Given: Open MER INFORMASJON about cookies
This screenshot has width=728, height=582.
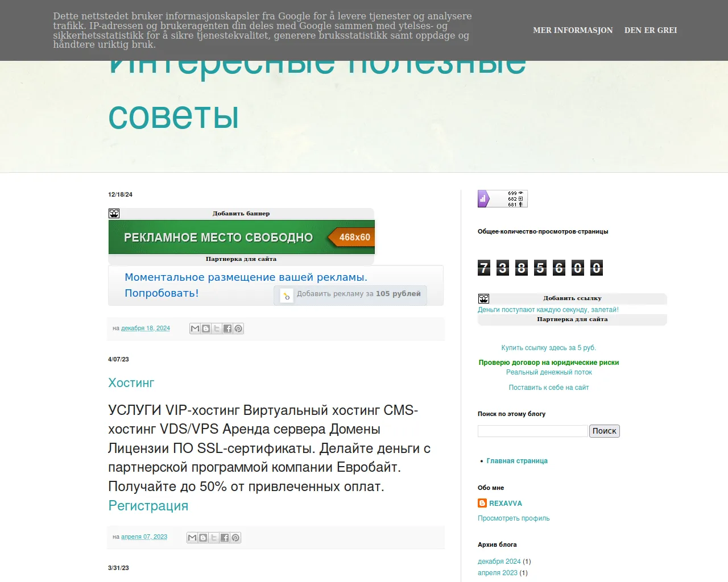Looking at the screenshot, I should point(573,30).
